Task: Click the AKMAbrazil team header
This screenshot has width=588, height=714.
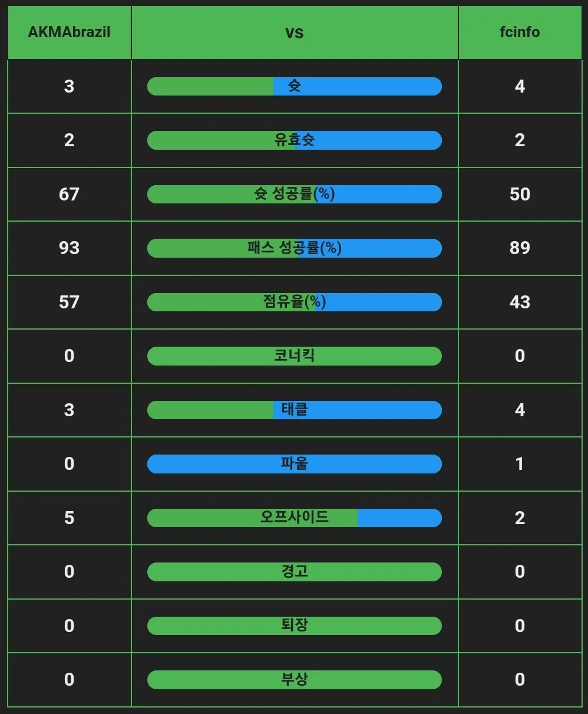Action: (69, 32)
